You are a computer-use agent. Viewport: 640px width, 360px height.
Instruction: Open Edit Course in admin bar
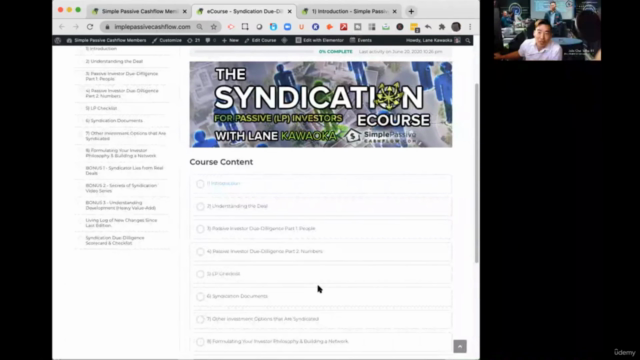click(260, 40)
